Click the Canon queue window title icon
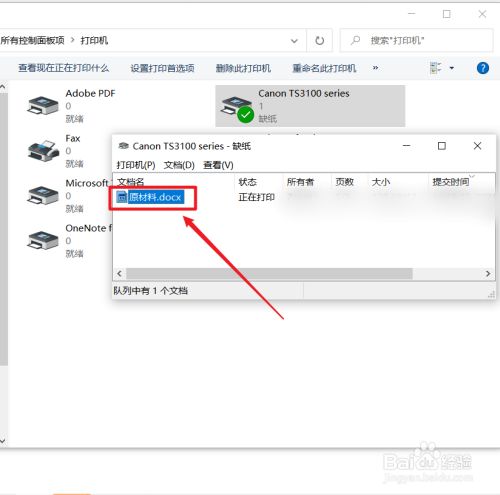The width and height of the screenshot is (500, 495). [x=124, y=146]
